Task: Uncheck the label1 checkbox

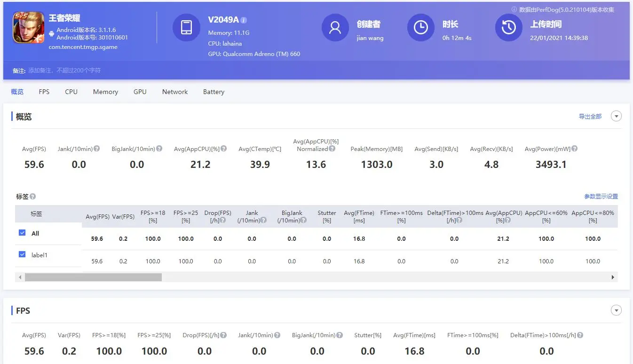Action: [22, 254]
